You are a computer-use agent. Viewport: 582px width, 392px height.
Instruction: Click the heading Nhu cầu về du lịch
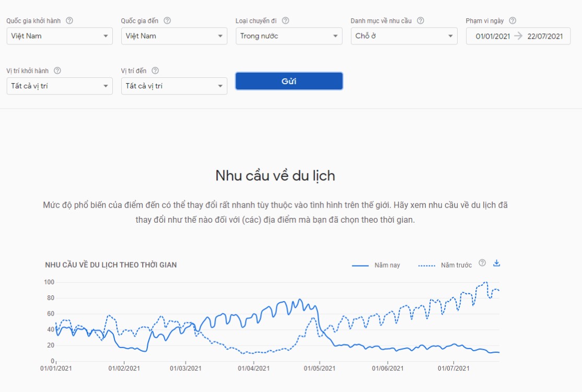coord(275,176)
